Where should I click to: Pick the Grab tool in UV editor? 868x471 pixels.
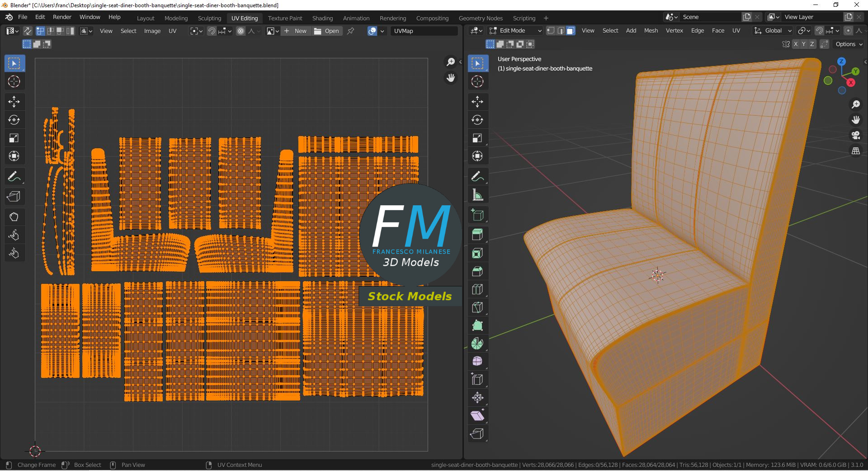[14, 217]
